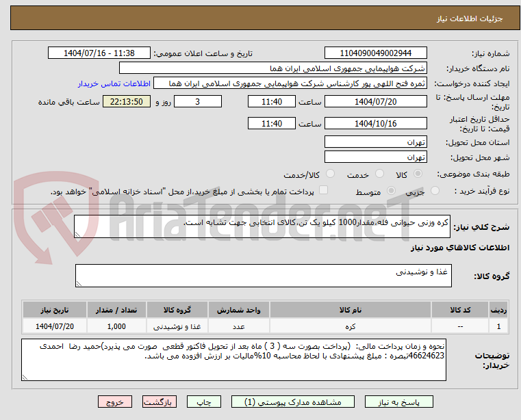Screen dimensions: 521x420
Task: Click the خروج exit button
Action: [x=114, y=402]
